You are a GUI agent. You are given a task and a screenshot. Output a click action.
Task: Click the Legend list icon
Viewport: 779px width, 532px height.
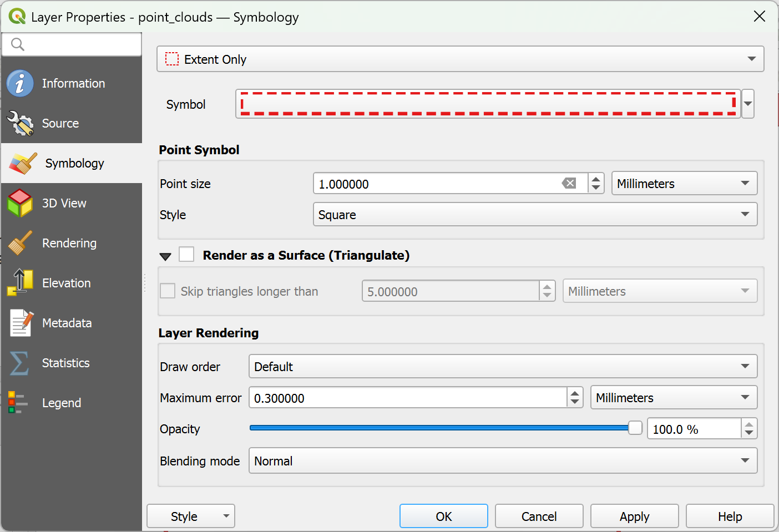tap(18, 403)
